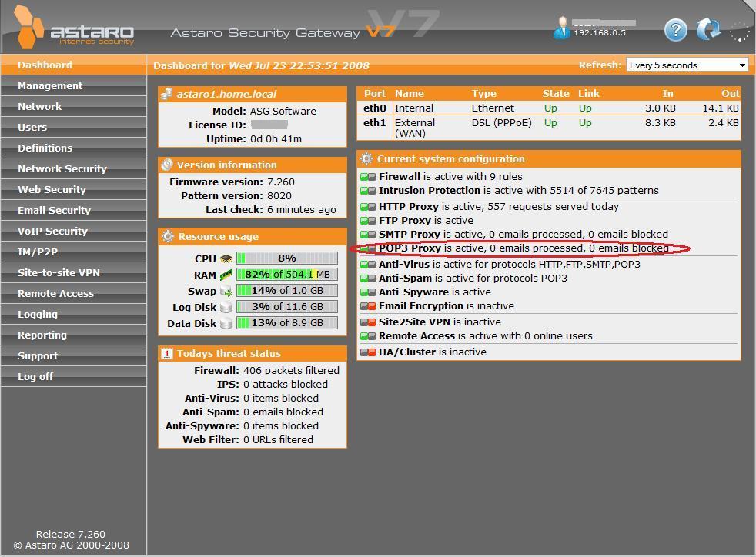Click the Todays threat status alert icon

point(167,354)
